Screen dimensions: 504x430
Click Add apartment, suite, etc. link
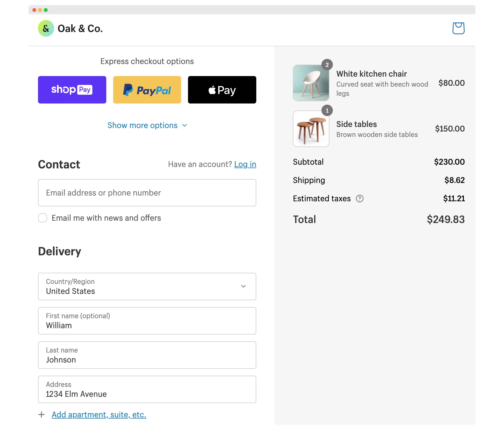click(x=99, y=415)
